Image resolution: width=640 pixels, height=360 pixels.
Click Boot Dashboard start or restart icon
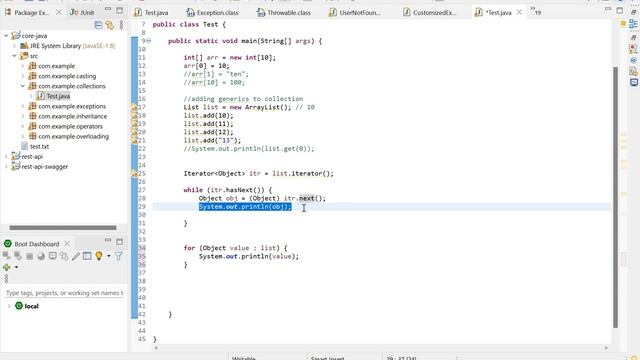[7, 256]
